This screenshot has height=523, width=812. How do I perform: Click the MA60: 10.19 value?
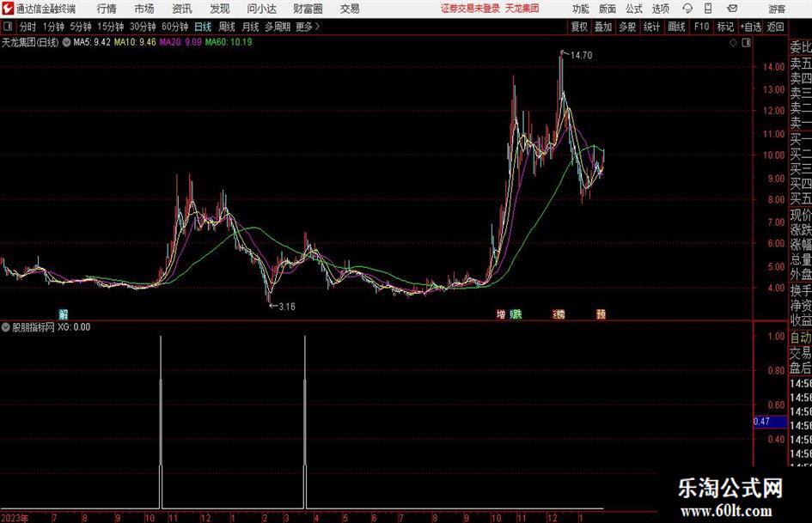(229, 42)
